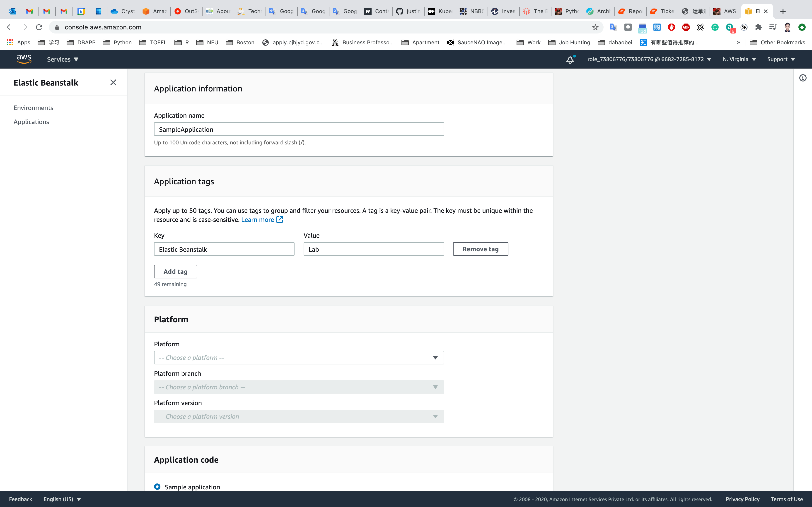Select the Sample application radio button
This screenshot has width=812, height=507.
[157, 487]
